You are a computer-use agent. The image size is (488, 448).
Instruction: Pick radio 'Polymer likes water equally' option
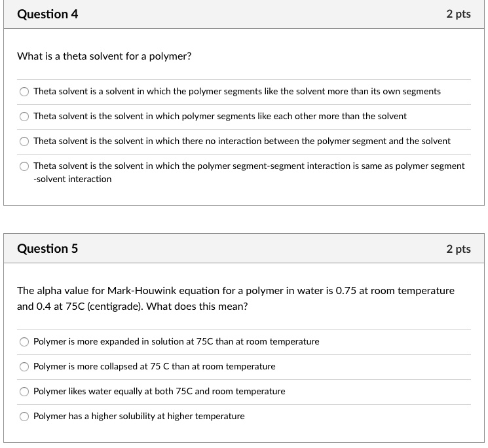(x=24, y=392)
